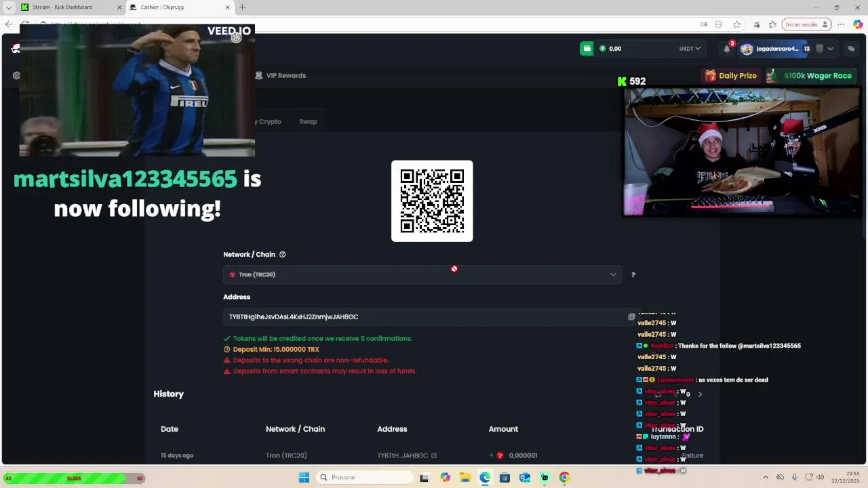Image resolution: width=868 pixels, height=488 pixels.
Task: Click the 0.000001 amount value
Action: [x=523, y=455]
